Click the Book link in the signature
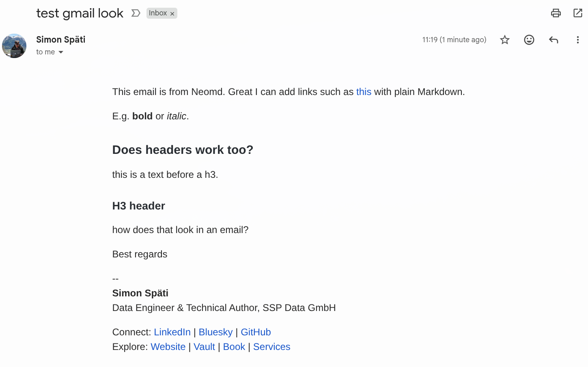 [234, 347]
